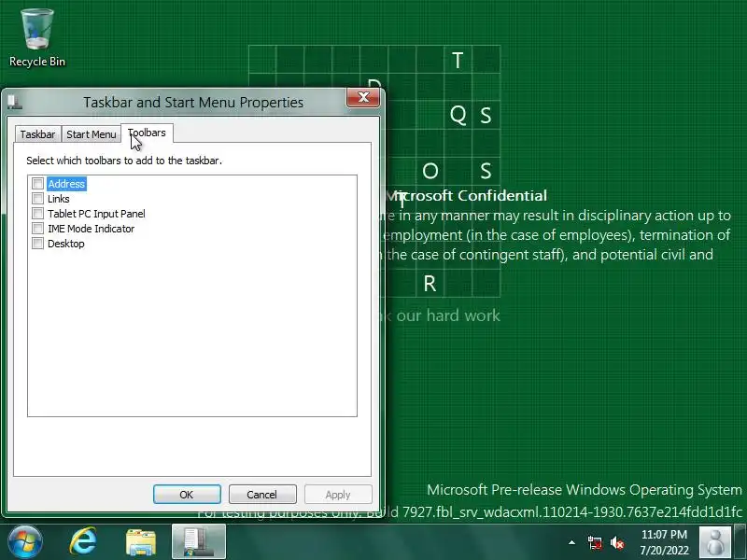Check Tablet PC Input Panel checkbox

click(x=37, y=214)
